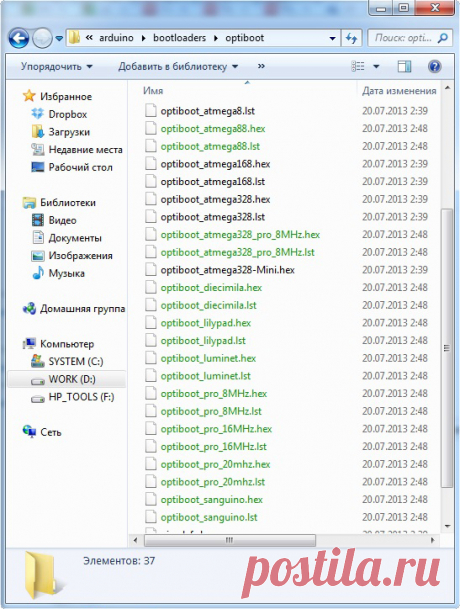This screenshot has height=609, width=460.
Task: Click the network icon beside Сеть
Action: (30, 432)
